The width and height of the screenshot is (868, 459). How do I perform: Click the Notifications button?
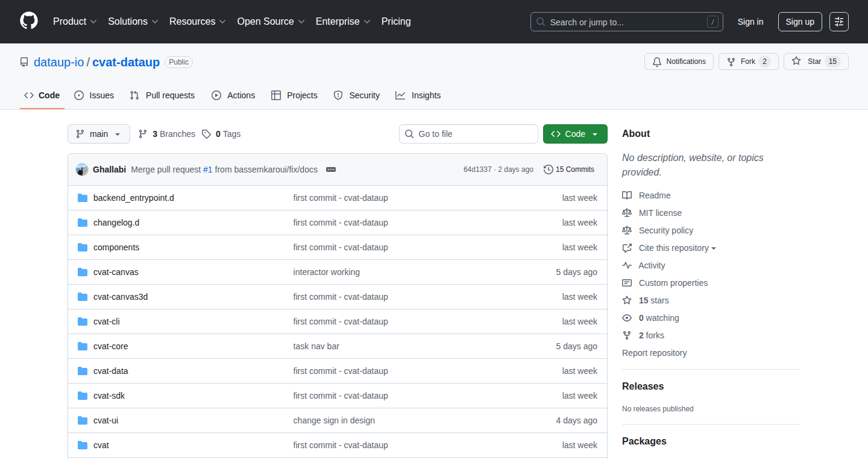point(679,62)
